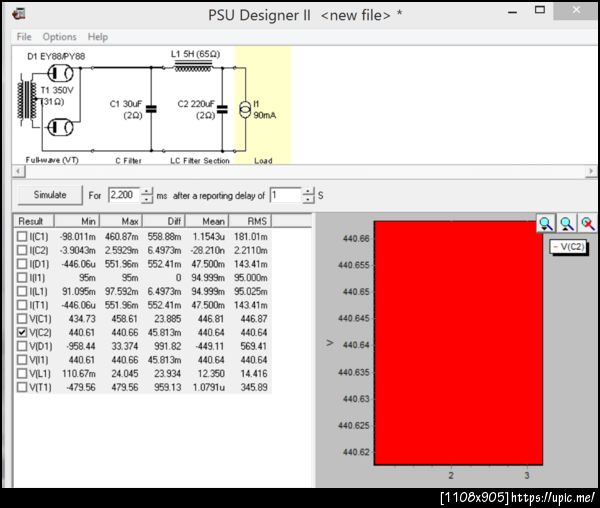The image size is (600, 508).
Task: Decrease reporting delay with the down spinner
Action: coord(308,200)
